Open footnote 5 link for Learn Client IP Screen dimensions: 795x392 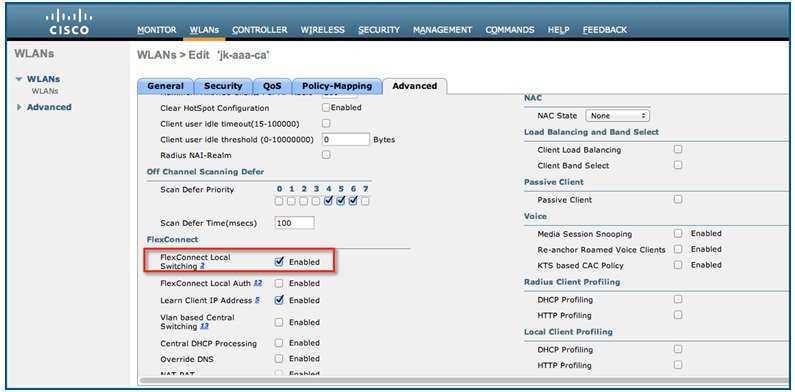click(257, 300)
